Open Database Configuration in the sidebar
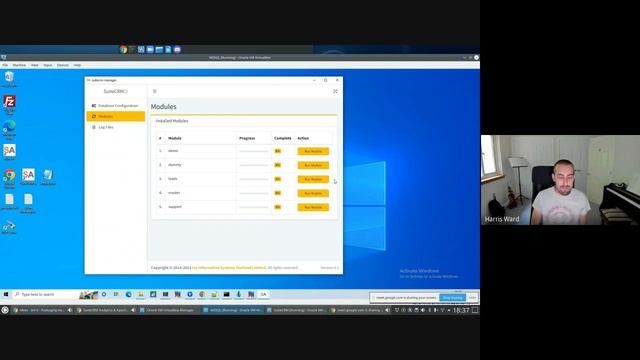640x360 pixels. pyautogui.click(x=116, y=106)
